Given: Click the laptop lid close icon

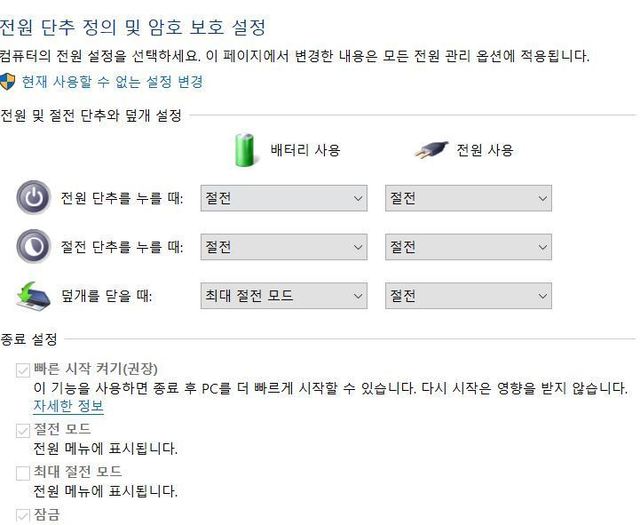Looking at the screenshot, I should (32, 295).
